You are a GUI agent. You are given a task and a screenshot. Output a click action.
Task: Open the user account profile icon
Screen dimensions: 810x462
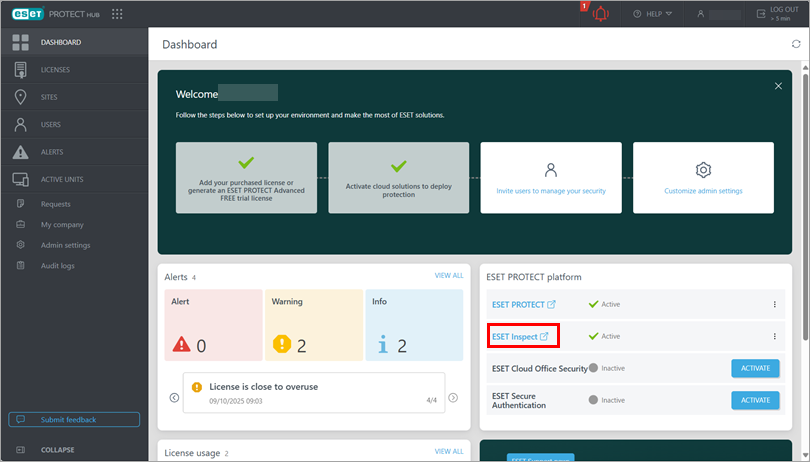click(702, 14)
